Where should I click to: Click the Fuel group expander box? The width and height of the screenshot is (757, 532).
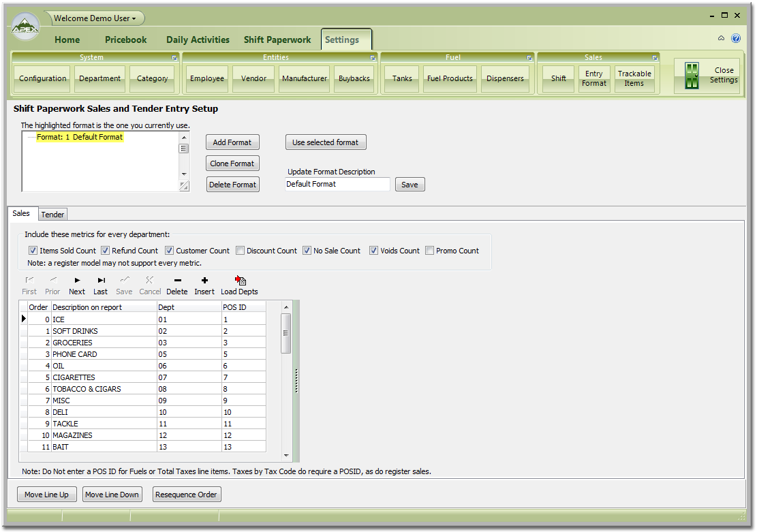529,58
